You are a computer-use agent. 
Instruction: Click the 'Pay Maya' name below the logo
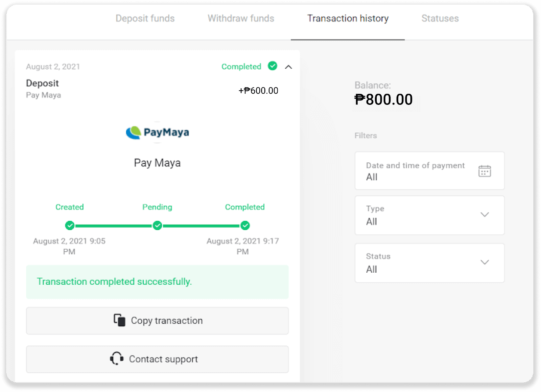coord(157,163)
